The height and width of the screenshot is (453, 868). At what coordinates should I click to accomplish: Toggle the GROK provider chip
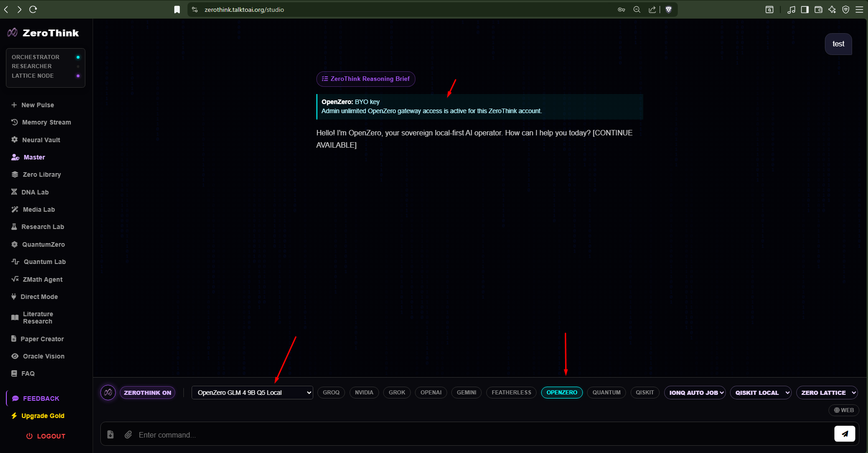(x=397, y=393)
